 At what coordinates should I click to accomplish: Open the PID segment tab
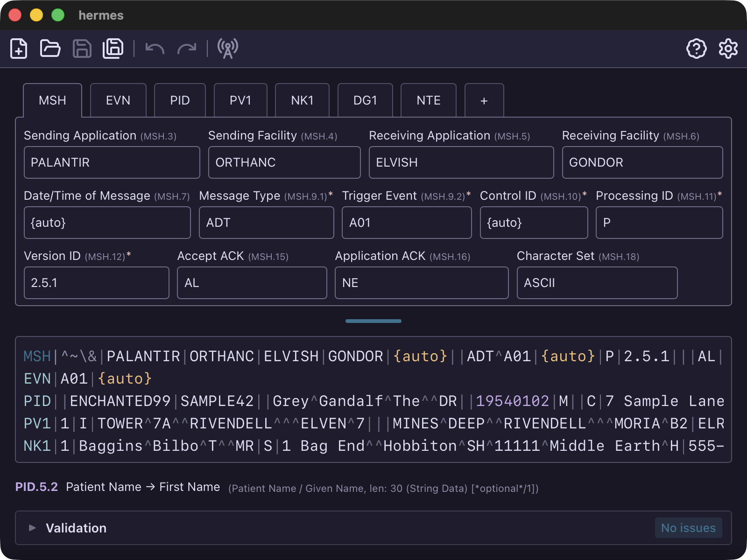(180, 100)
